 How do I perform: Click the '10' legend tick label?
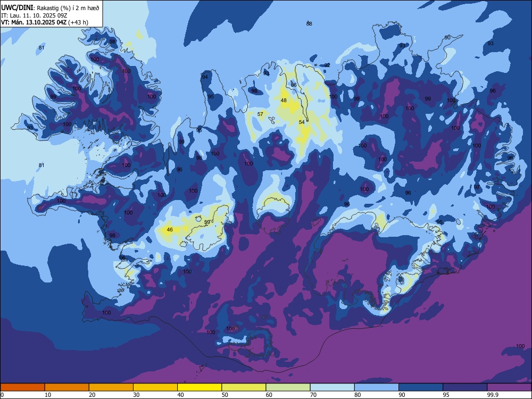pos(48,395)
